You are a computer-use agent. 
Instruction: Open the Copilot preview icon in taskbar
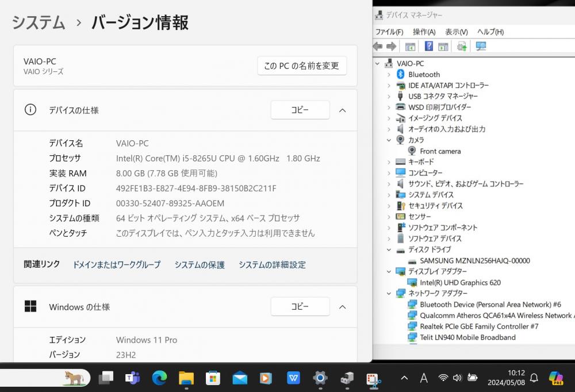pyautogui.click(x=556, y=378)
